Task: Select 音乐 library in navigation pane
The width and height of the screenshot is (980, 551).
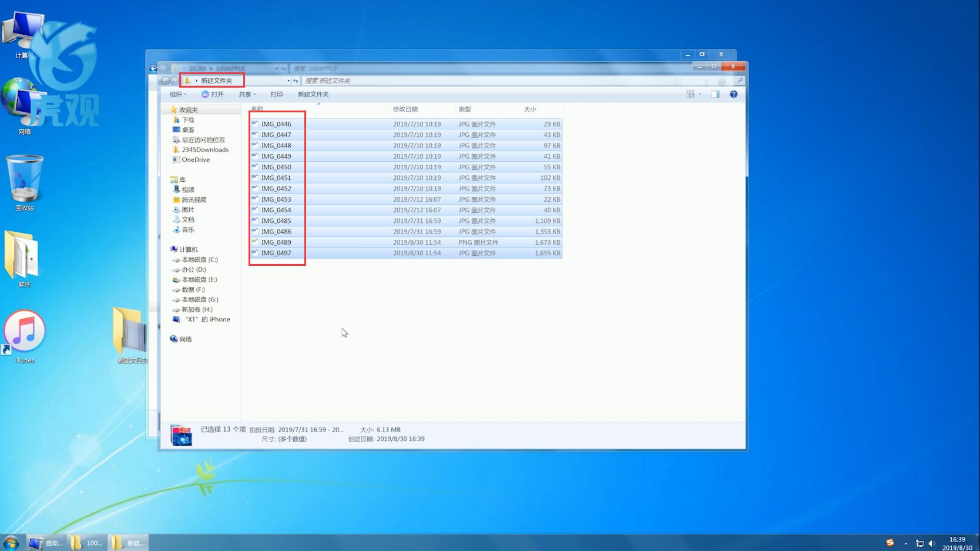Action: (x=188, y=230)
